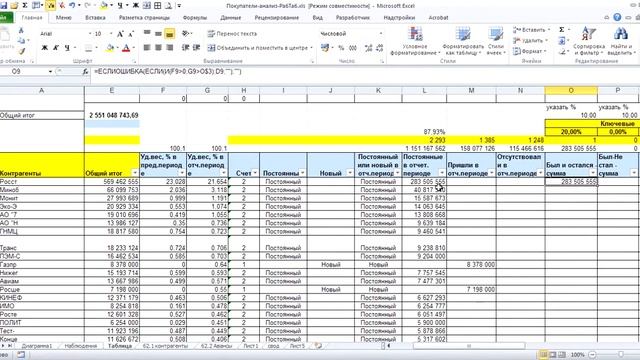Click the horizontal scrollbar
640x360 pixels.
(469, 346)
